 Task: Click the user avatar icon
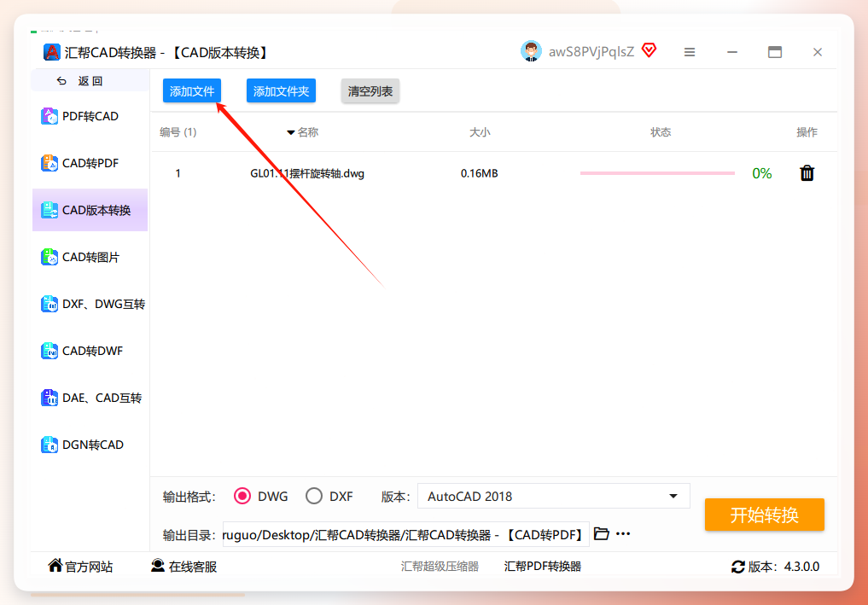(x=531, y=51)
